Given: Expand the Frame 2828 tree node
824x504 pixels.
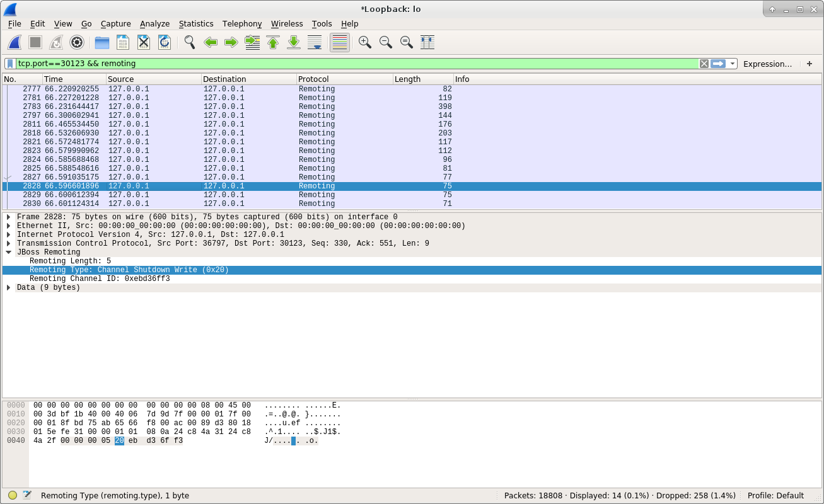Looking at the screenshot, I should coord(9,217).
